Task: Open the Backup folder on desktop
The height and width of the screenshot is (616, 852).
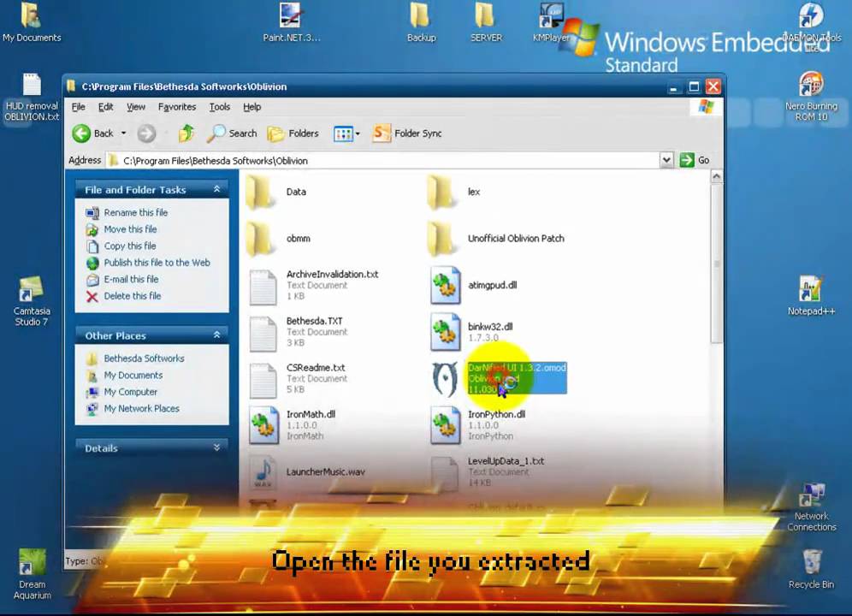Action: point(421,21)
